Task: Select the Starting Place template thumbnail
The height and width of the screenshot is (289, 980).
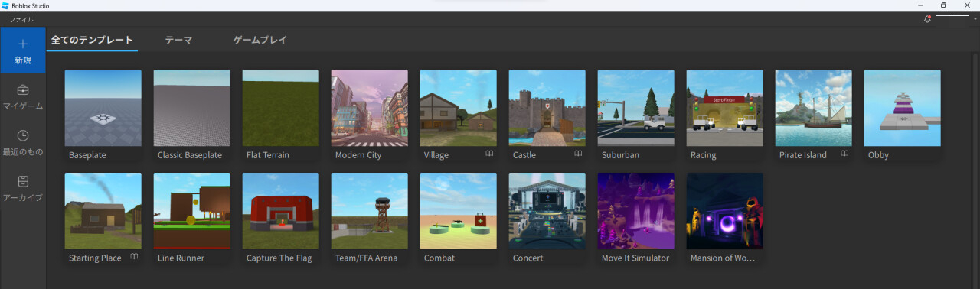Action: (103, 211)
